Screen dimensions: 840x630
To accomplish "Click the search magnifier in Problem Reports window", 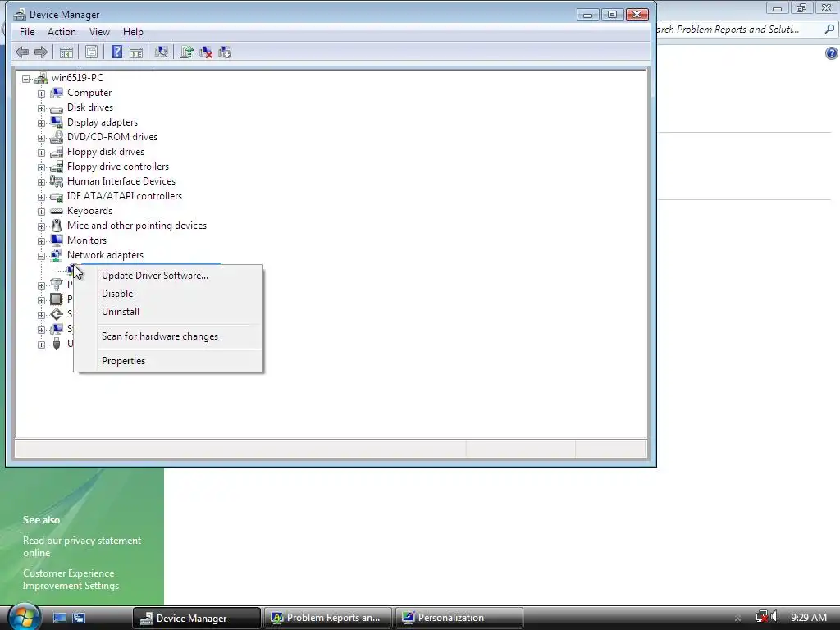I will pyautogui.click(x=830, y=30).
